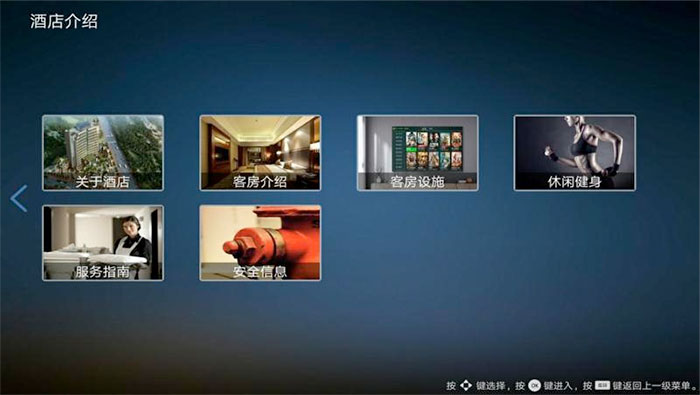This screenshot has height=395, width=700.
Task: Go back with the left chevron arrow
Action: click(x=19, y=199)
